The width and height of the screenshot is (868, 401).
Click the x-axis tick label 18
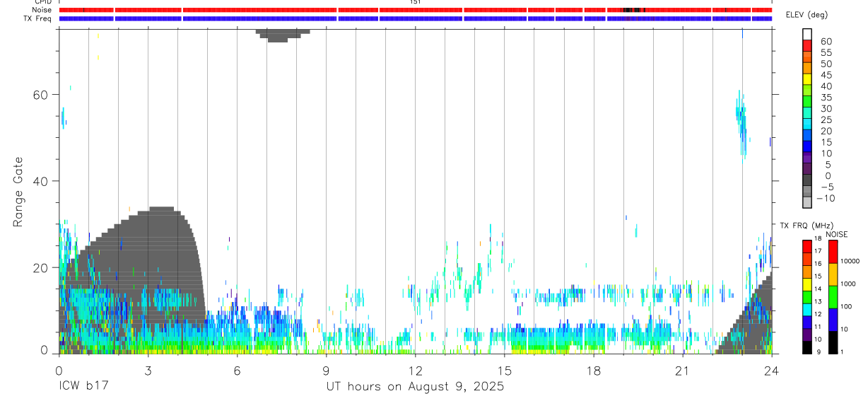[x=593, y=371]
